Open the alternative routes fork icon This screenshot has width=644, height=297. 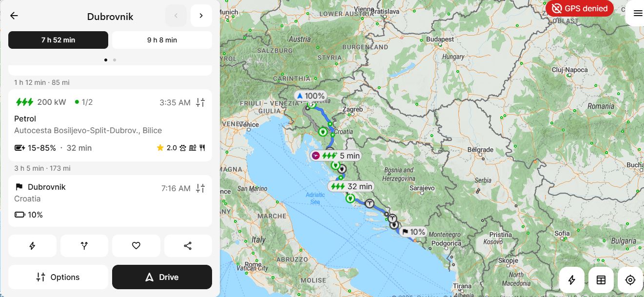click(x=84, y=246)
